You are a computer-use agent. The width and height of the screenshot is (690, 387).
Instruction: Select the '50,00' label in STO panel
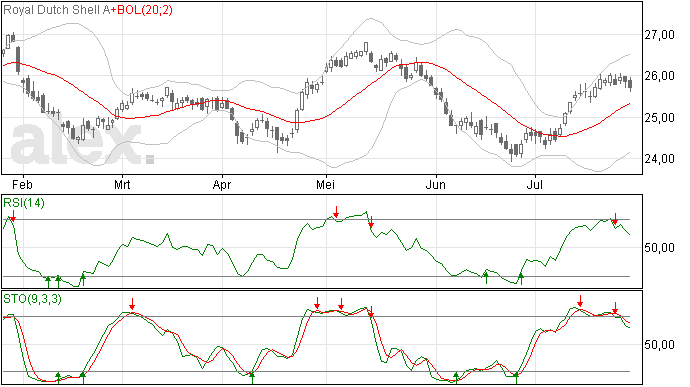(659, 345)
